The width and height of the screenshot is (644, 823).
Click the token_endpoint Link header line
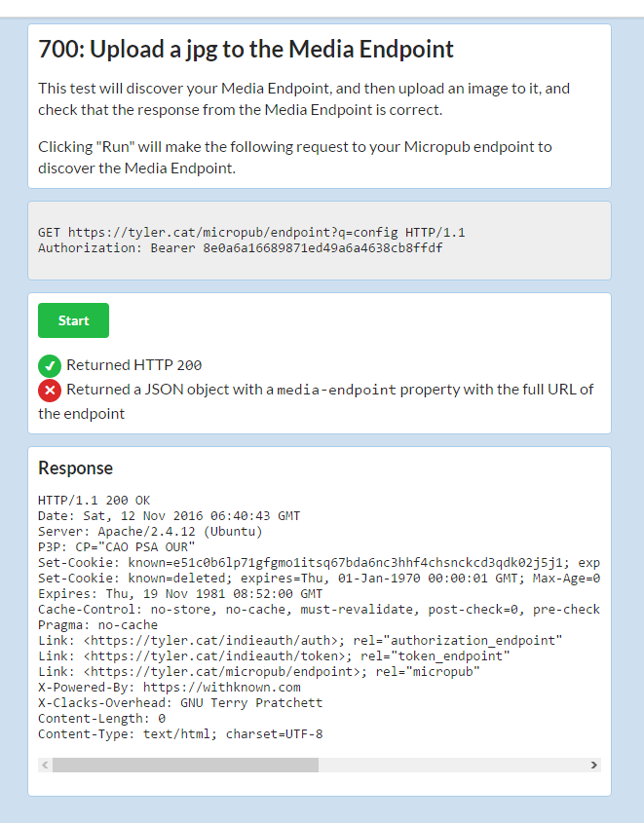coord(274,656)
